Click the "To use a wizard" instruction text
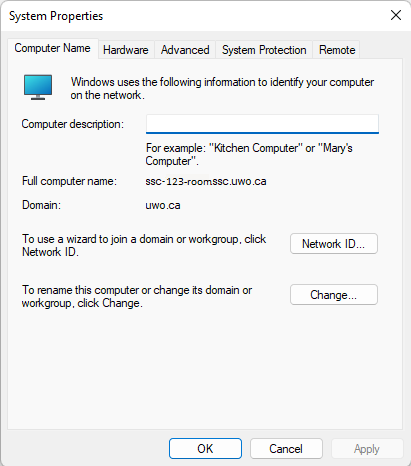This screenshot has width=411, height=466. [144, 245]
